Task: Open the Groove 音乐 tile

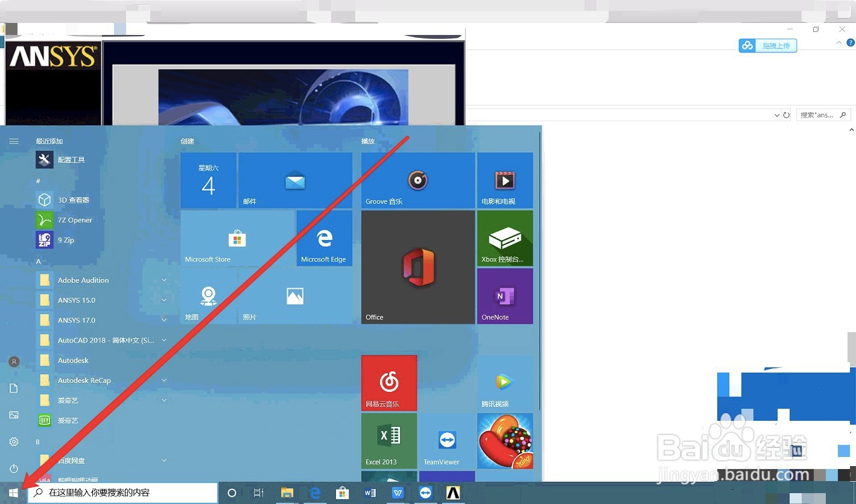Action: 418,180
